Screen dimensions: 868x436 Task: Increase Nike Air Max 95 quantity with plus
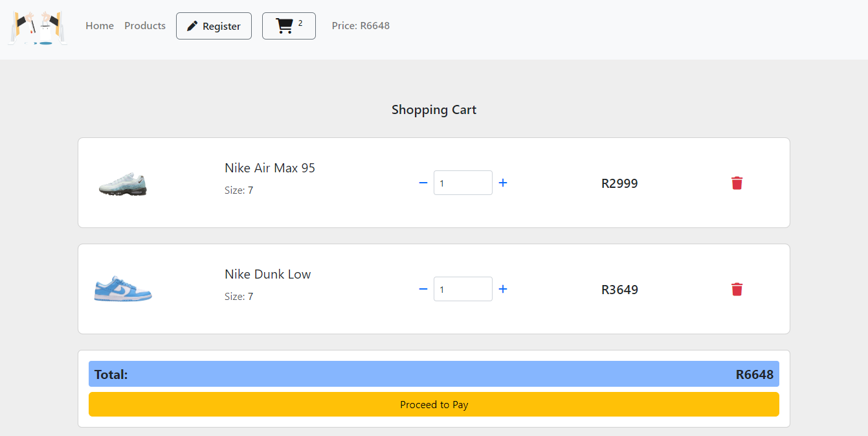(x=503, y=183)
